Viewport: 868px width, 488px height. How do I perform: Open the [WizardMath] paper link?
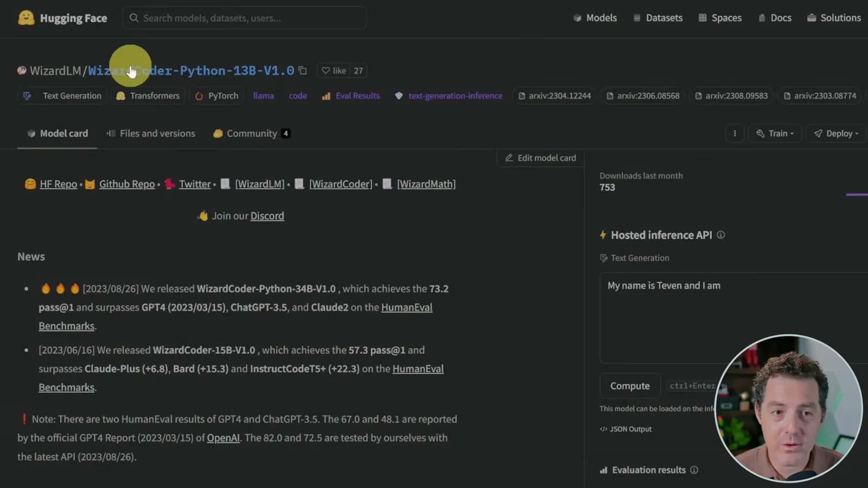[426, 184]
